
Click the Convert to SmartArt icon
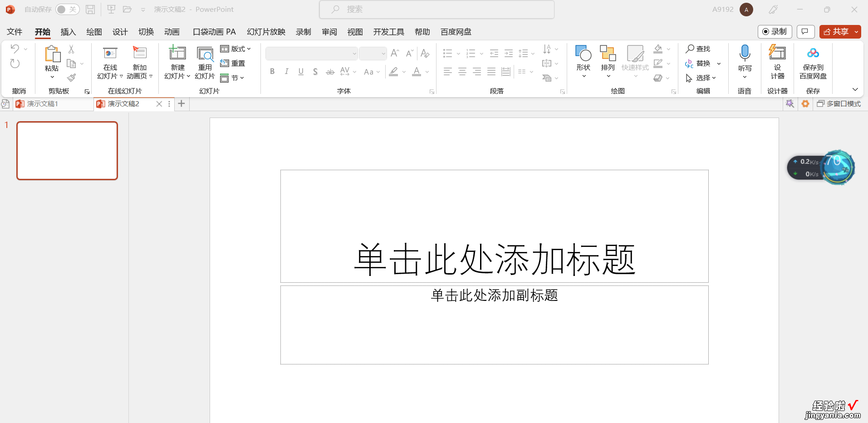tap(547, 78)
